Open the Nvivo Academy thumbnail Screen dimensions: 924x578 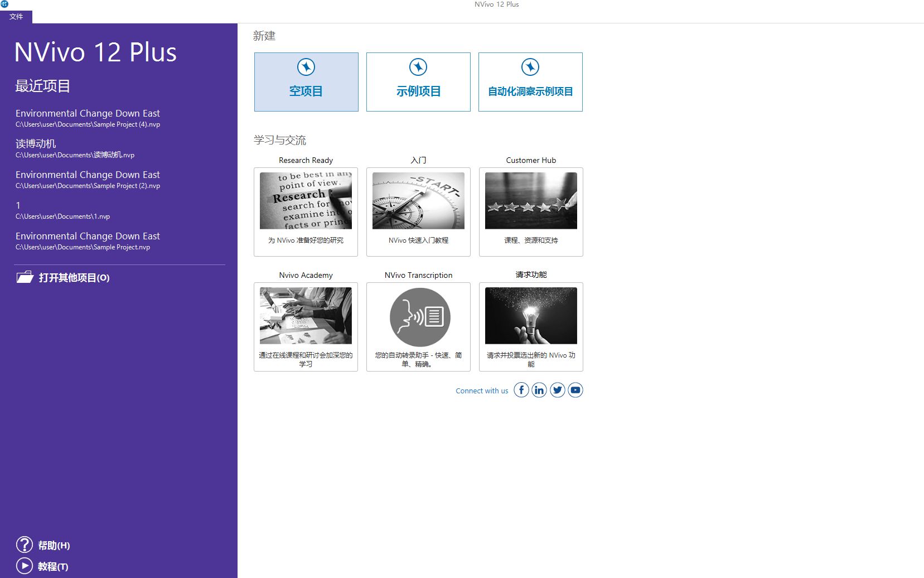306,316
